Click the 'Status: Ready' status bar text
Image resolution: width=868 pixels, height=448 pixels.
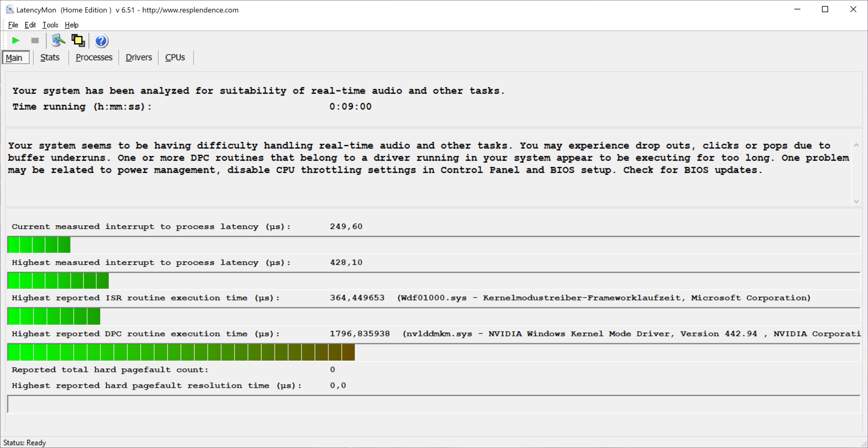25,443
